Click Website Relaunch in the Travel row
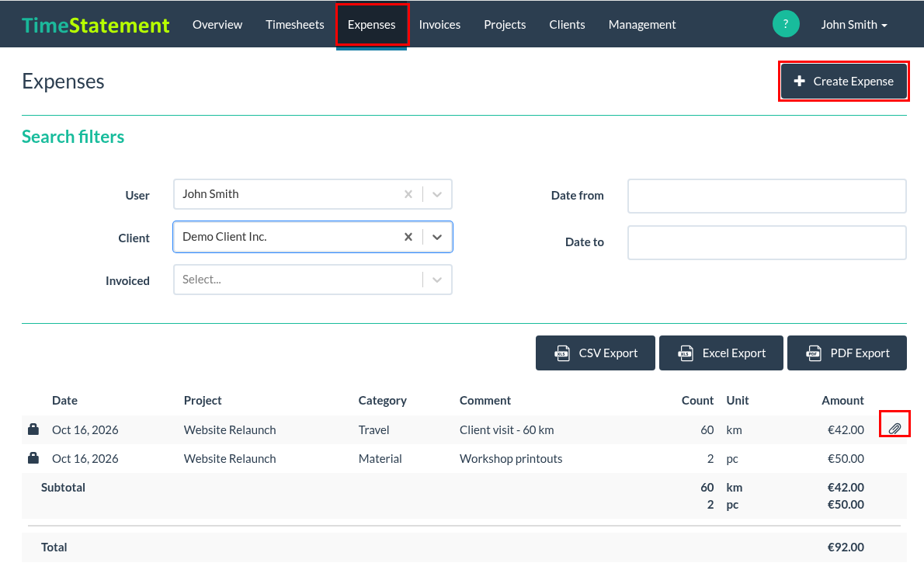The height and width of the screenshot is (570, 924). (x=230, y=429)
